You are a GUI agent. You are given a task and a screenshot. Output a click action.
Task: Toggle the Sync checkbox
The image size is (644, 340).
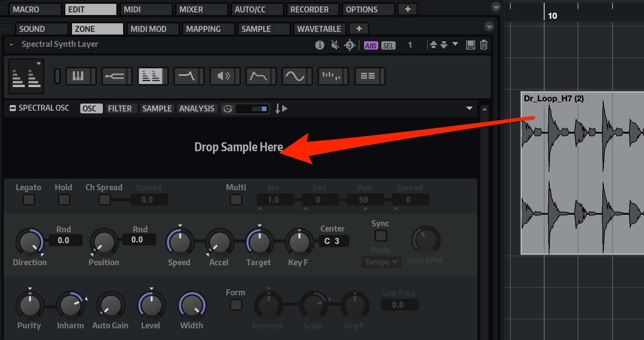(381, 236)
